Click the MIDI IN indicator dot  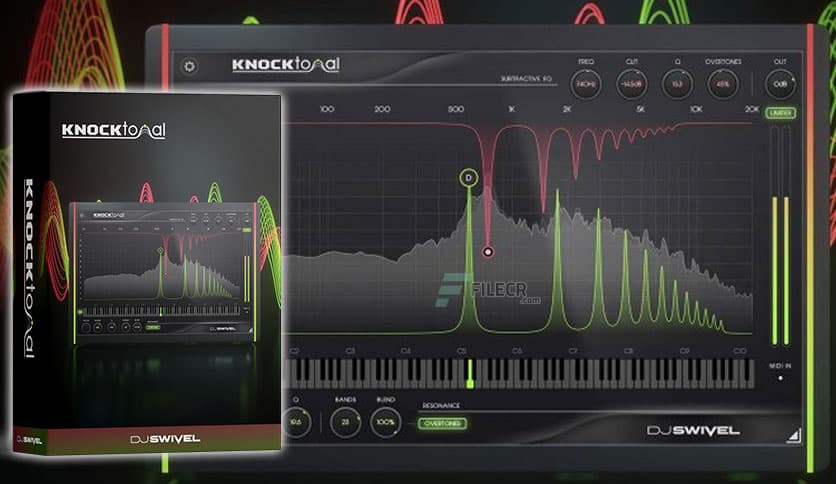point(781,378)
